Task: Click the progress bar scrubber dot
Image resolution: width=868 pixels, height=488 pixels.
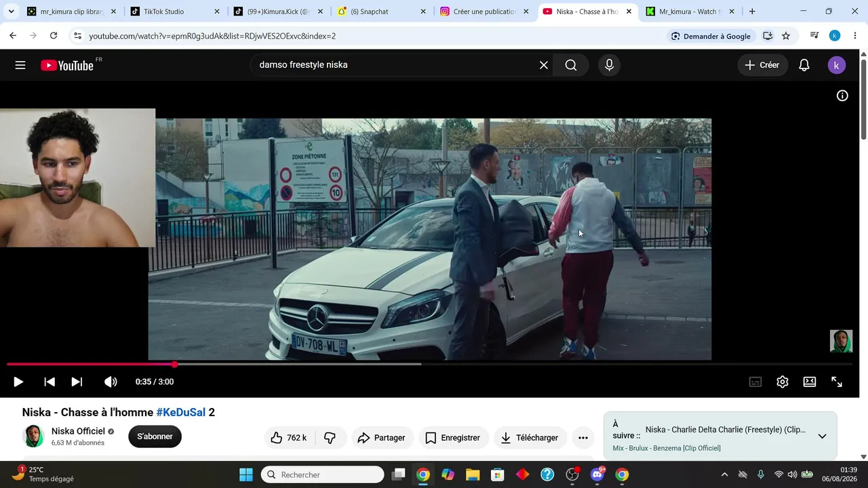Action: 175,365
